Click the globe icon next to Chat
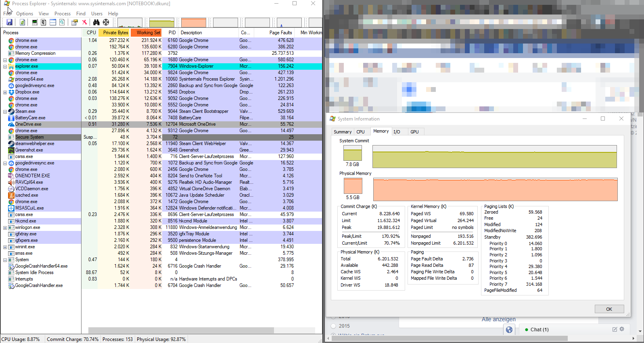 pyautogui.click(x=509, y=330)
